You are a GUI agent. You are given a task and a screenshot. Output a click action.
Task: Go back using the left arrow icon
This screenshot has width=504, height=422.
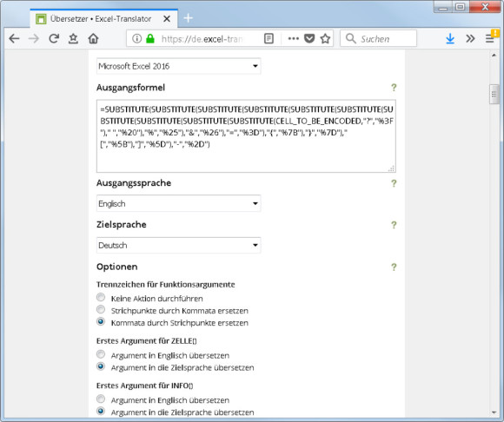pos(14,39)
